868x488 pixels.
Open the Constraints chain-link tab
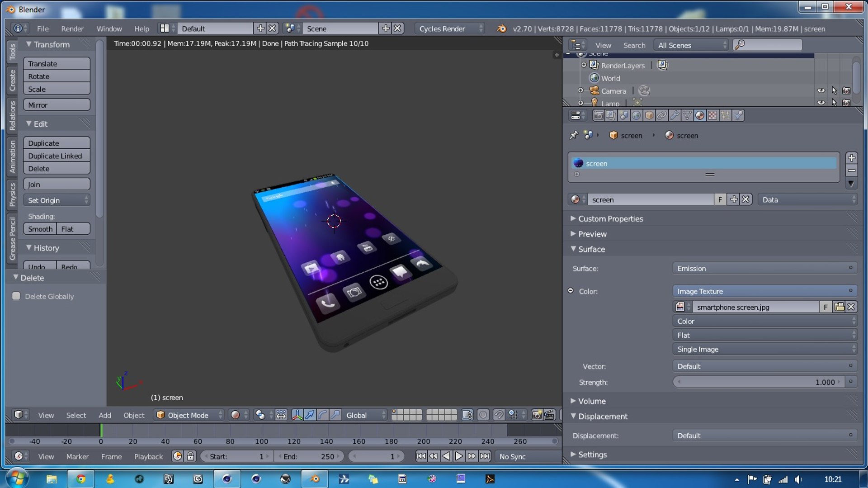pyautogui.click(x=662, y=116)
